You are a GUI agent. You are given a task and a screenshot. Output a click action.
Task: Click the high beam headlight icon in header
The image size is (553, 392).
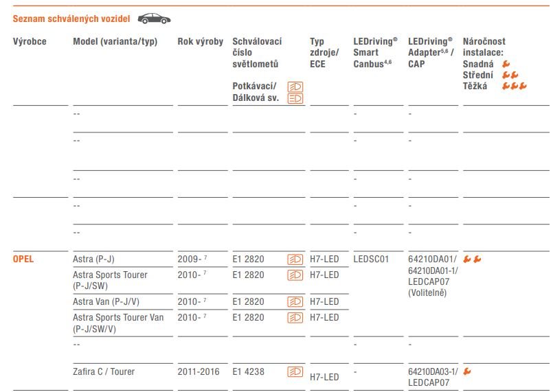point(295,99)
